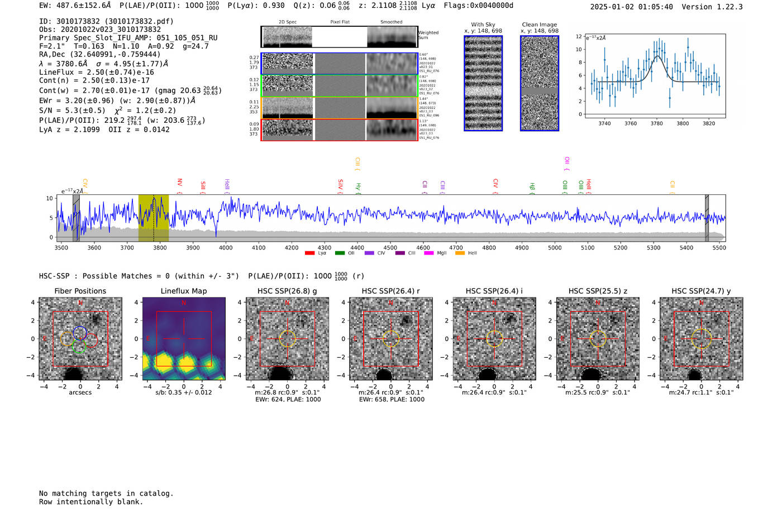Select the orange-bordered 2D spectrum row
782x532 pixels.
[x=339, y=108]
